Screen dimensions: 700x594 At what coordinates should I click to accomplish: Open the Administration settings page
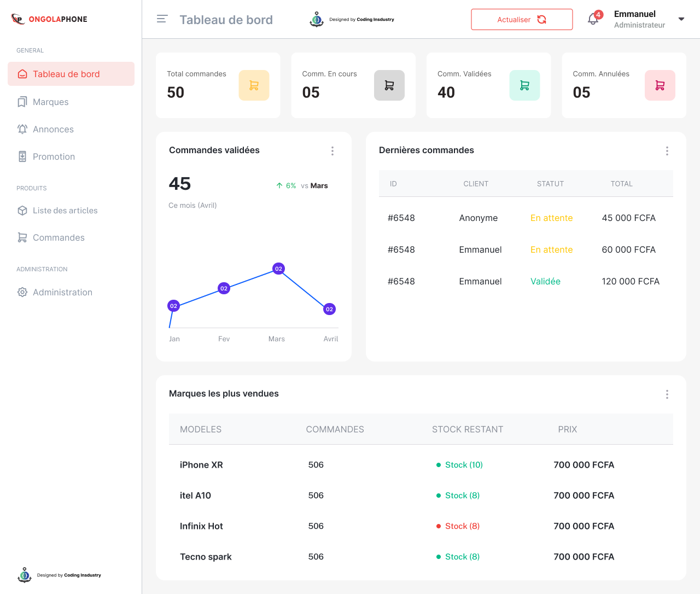[62, 292]
